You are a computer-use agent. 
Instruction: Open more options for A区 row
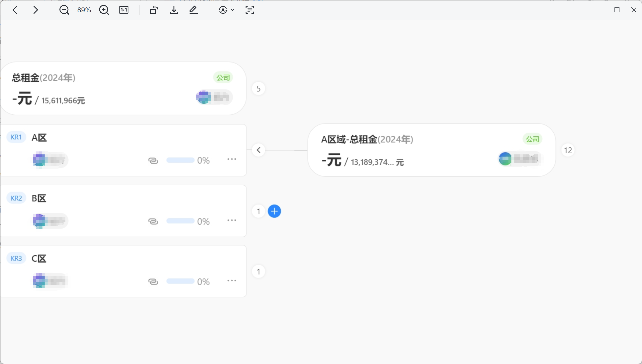point(232,159)
